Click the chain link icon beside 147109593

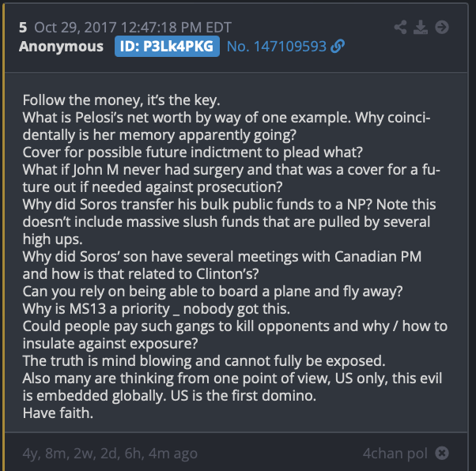pyautogui.click(x=338, y=47)
